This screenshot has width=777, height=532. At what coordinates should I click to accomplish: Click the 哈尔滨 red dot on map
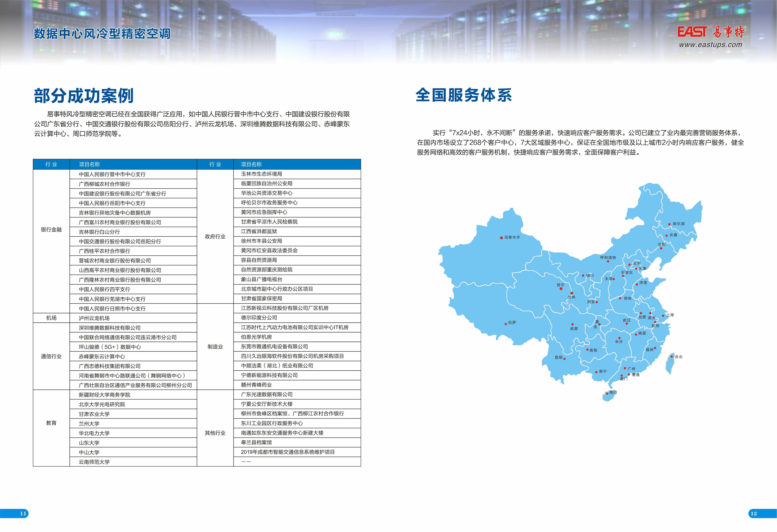[x=669, y=224]
